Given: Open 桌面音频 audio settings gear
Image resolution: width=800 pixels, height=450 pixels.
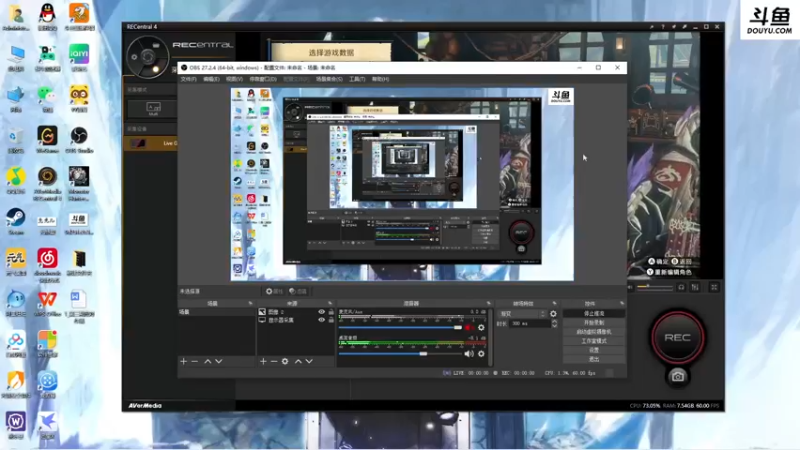Looking at the screenshot, I should click(481, 354).
